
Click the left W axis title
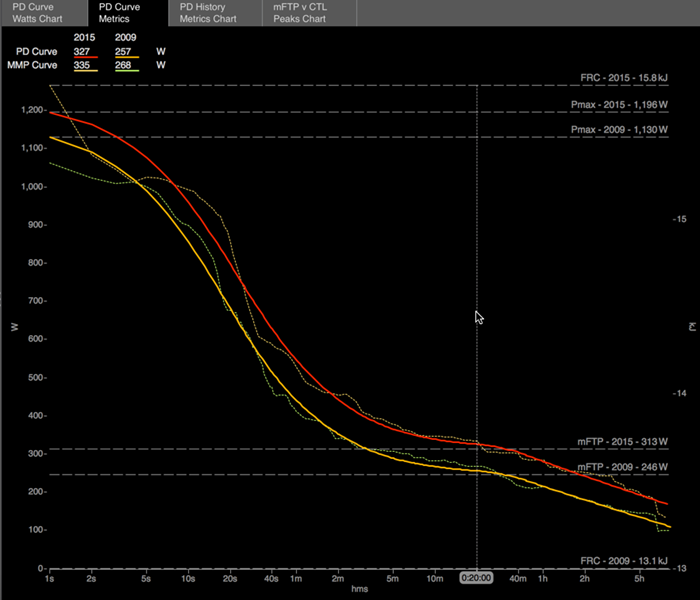coord(14,327)
